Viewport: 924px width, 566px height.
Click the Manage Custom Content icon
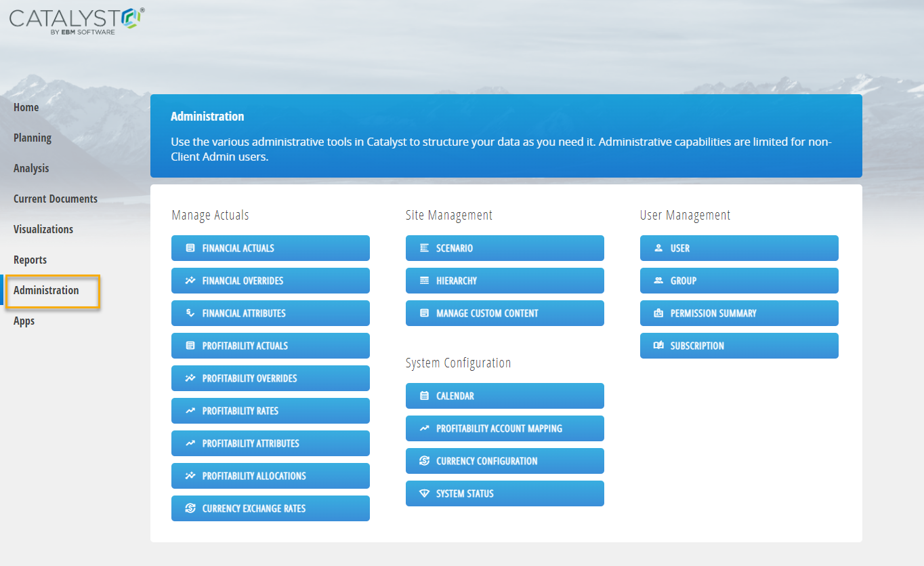(425, 313)
